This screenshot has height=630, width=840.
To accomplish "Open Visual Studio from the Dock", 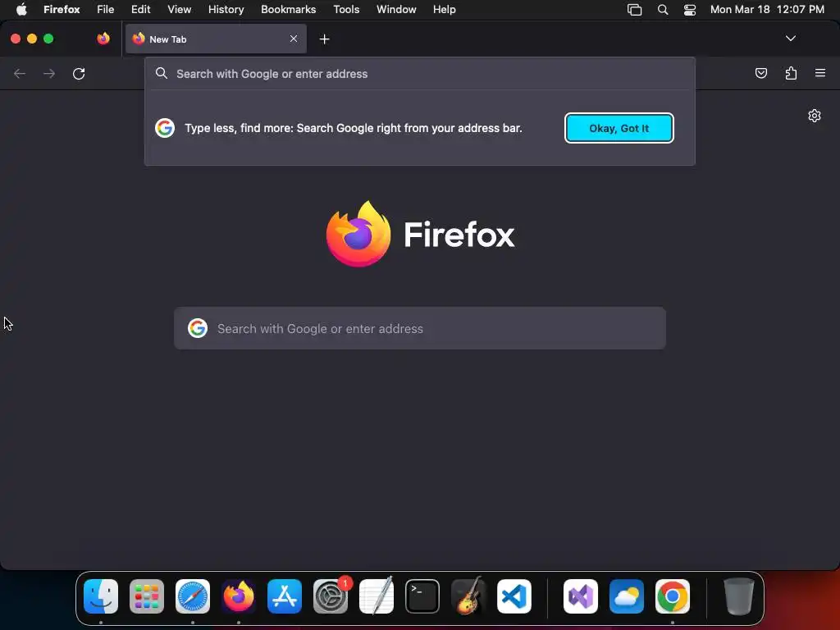I will 581,596.
